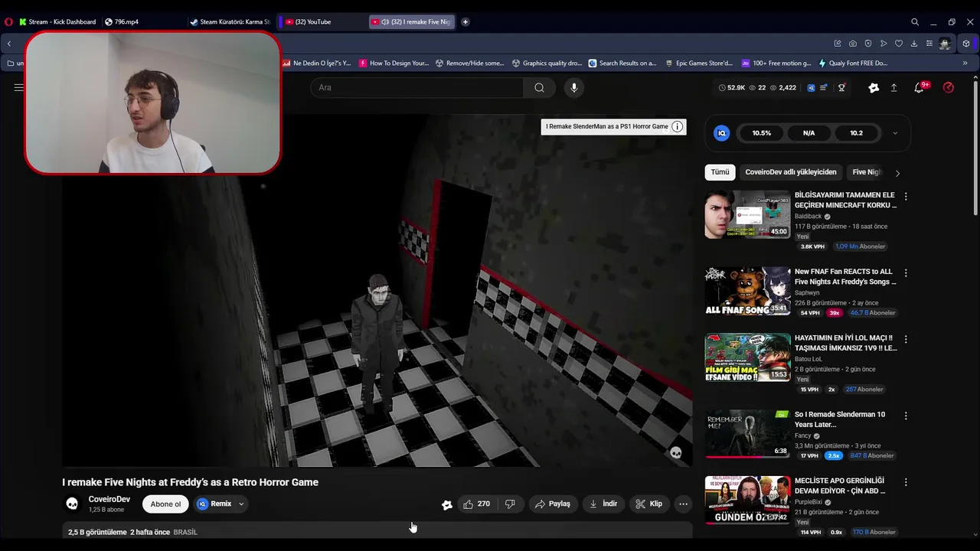Dislike the video with thumbs down
This screenshot has height=551, width=980.
coord(511,504)
